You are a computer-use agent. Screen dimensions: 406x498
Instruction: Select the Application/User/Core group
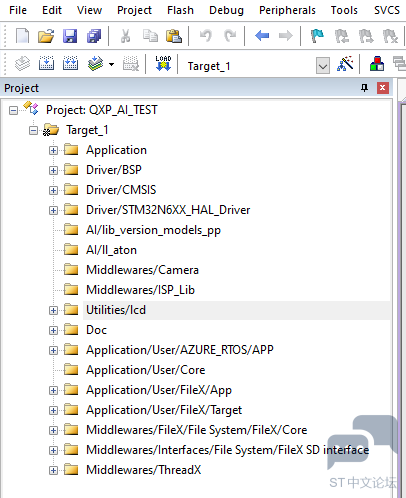pos(146,370)
